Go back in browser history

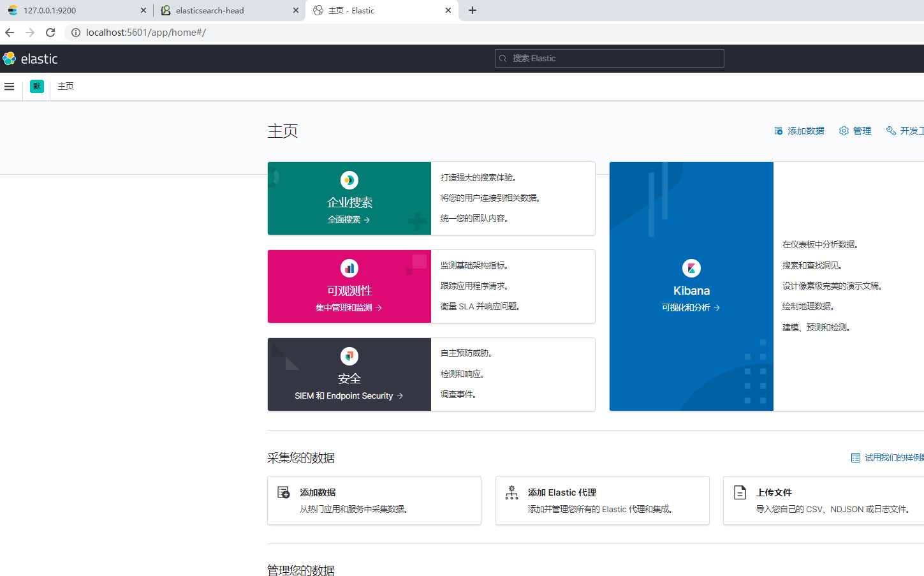tap(10, 33)
